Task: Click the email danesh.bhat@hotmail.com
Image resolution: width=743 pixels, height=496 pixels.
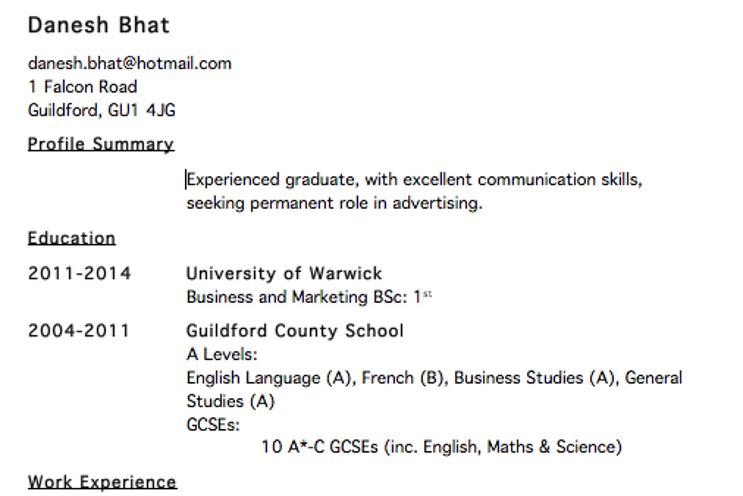Action: pos(130,63)
